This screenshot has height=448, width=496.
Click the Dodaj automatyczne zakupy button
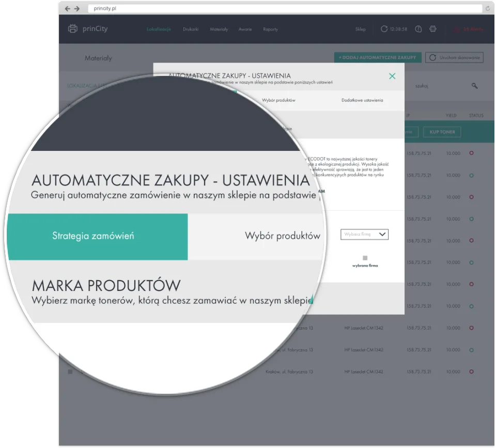click(x=378, y=57)
